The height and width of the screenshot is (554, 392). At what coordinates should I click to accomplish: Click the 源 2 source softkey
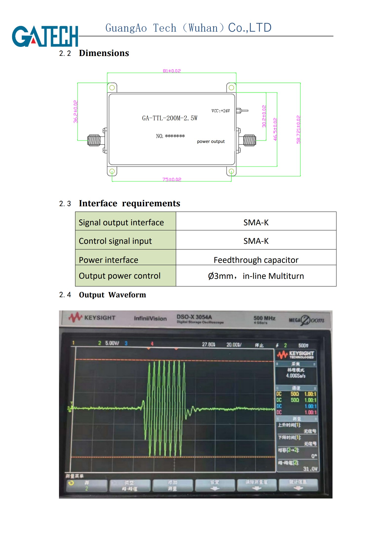point(86,486)
